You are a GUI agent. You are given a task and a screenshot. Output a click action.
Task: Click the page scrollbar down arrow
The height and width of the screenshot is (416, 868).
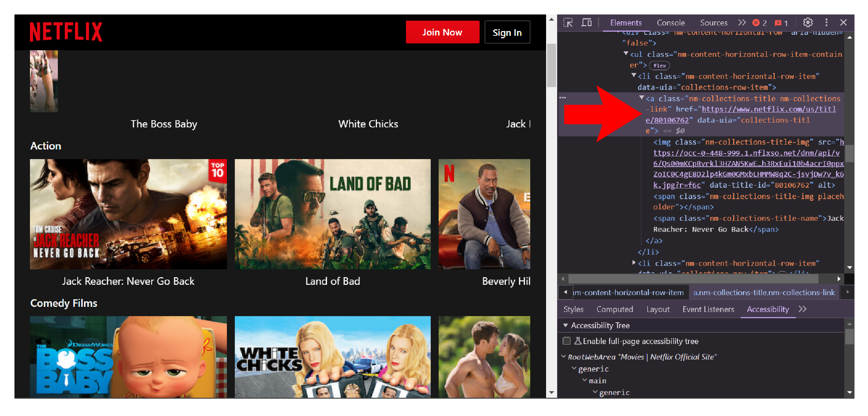[x=551, y=393]
